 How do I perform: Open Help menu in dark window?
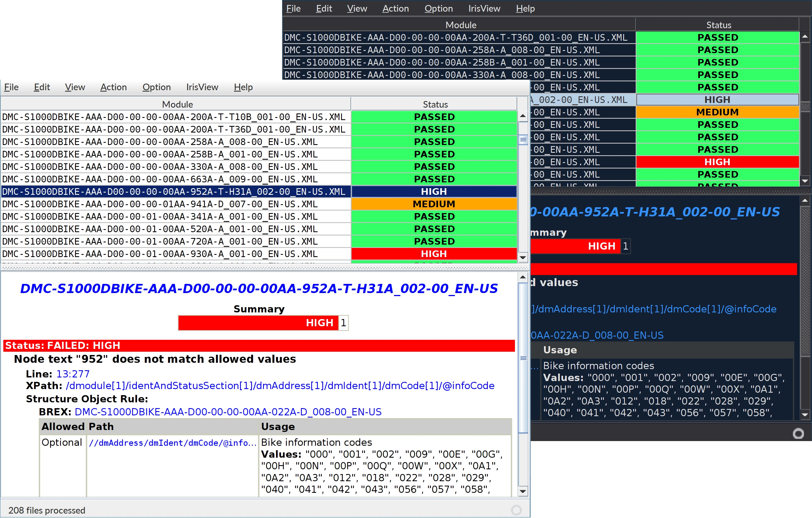pyautogui.click(x=525, y=8)
